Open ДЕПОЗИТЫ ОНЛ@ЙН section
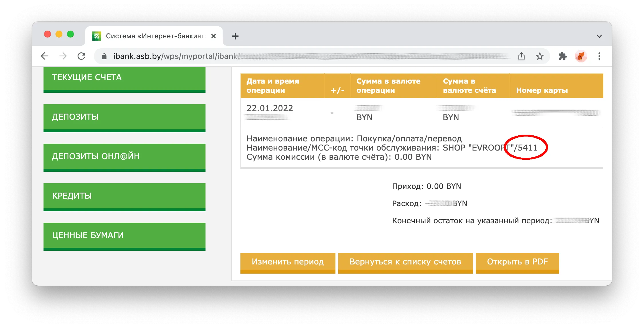The height and width of the screenshot is (328, 644). tap(125, 157)
